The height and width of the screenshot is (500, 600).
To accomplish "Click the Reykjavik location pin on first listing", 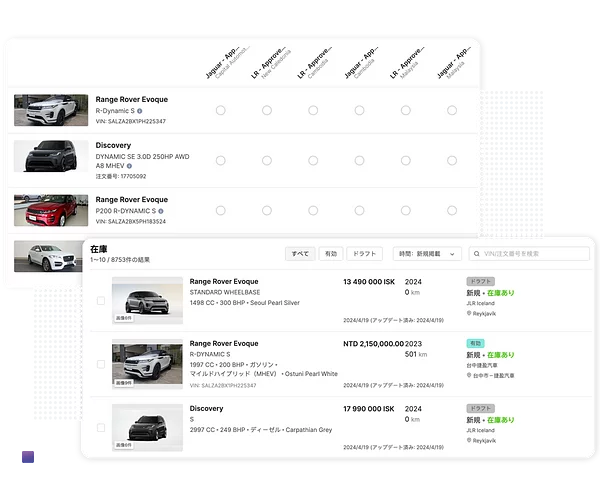I will coord(469,313).
